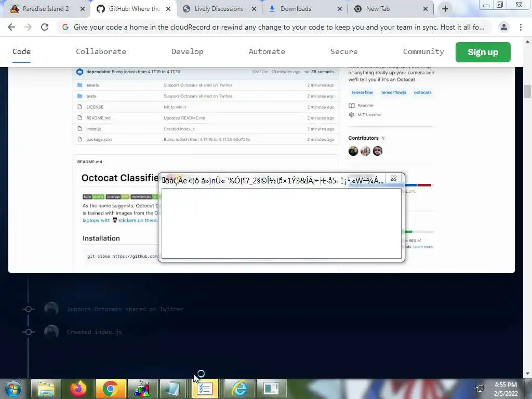Click the coverage badge
This screenshot has width=532, height=399.
[x=117, y=197]
